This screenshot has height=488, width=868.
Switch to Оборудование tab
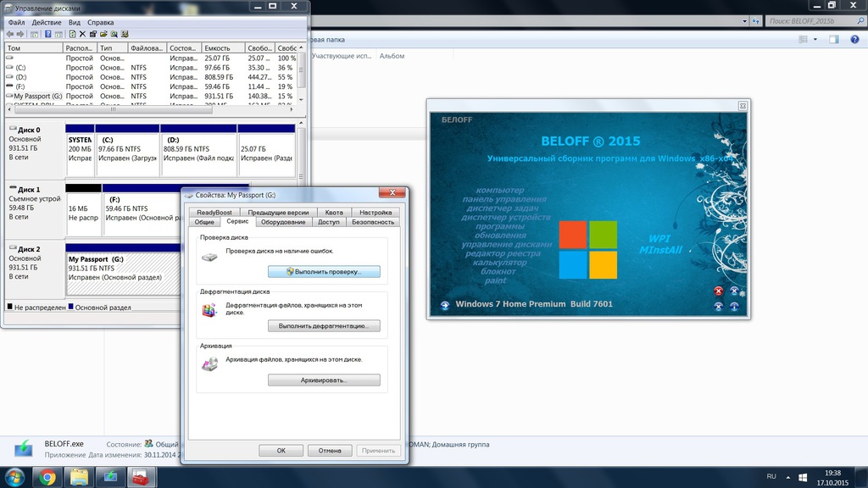283,222
